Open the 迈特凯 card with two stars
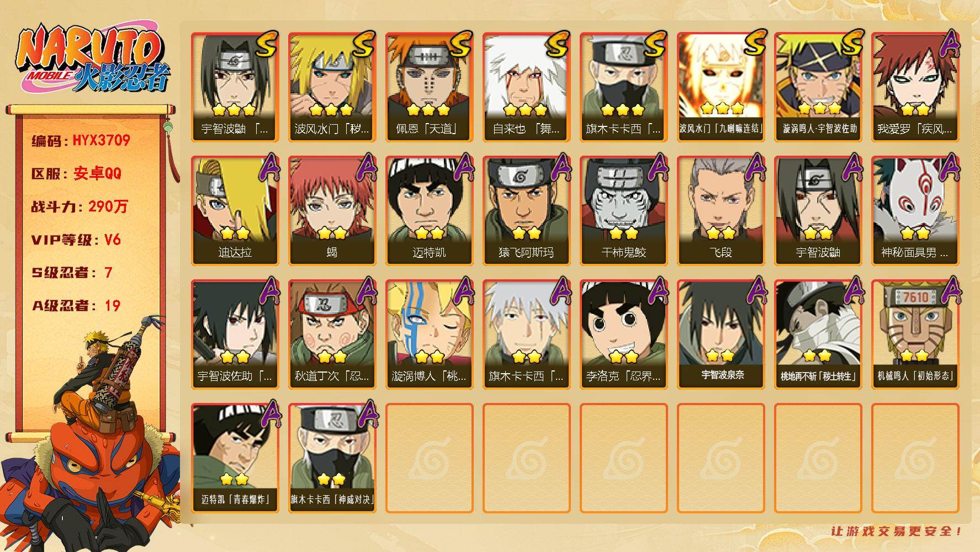The height and width of the screenshot is (552, 980). 429,210
